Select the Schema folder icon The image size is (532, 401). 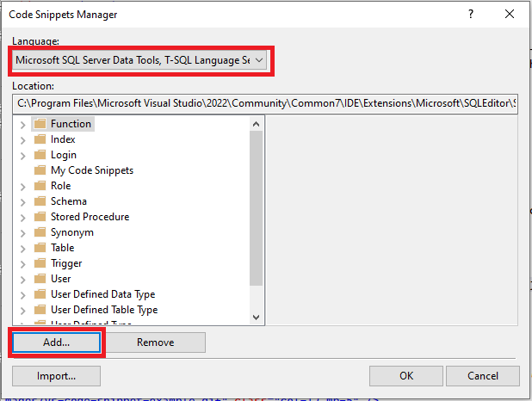click(x=40, y=201)
